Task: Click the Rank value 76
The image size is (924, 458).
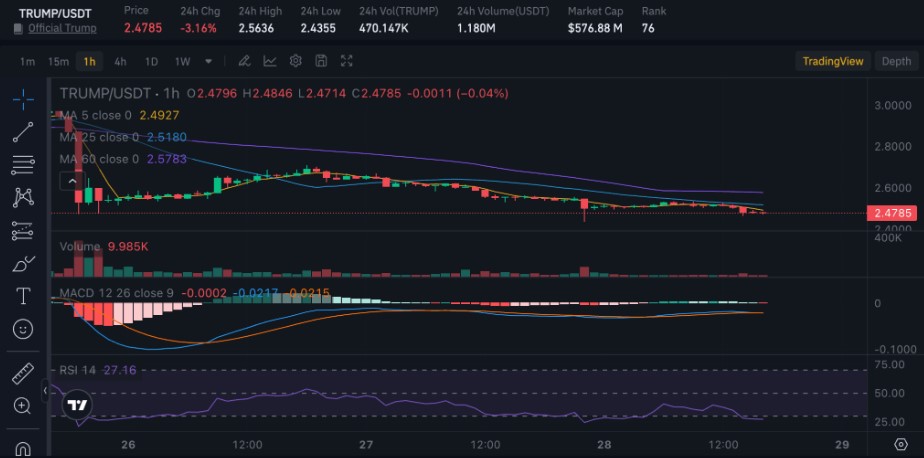Action: point(648,28)
